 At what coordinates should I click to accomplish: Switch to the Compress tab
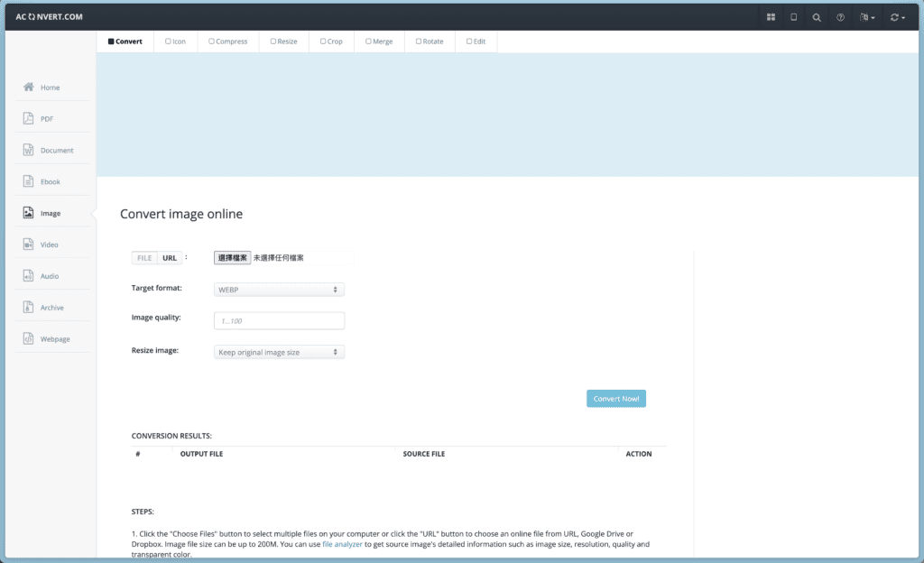(x=228, y=42)
